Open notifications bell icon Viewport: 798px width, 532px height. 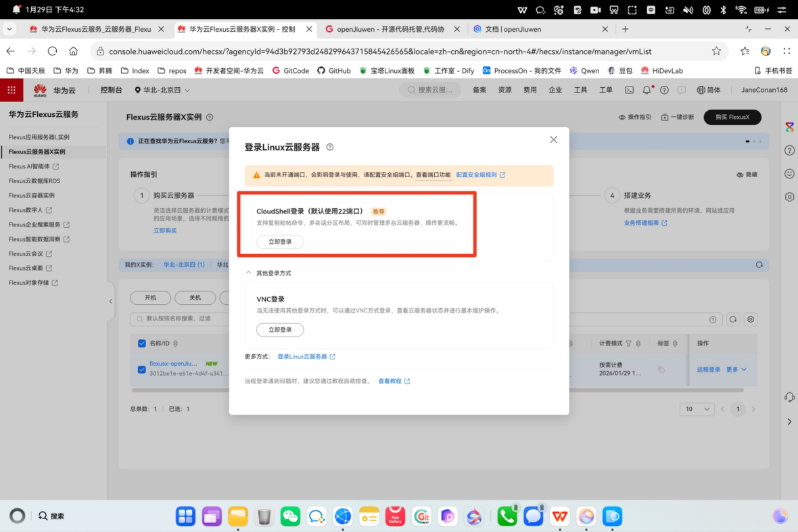pos(647,90)
